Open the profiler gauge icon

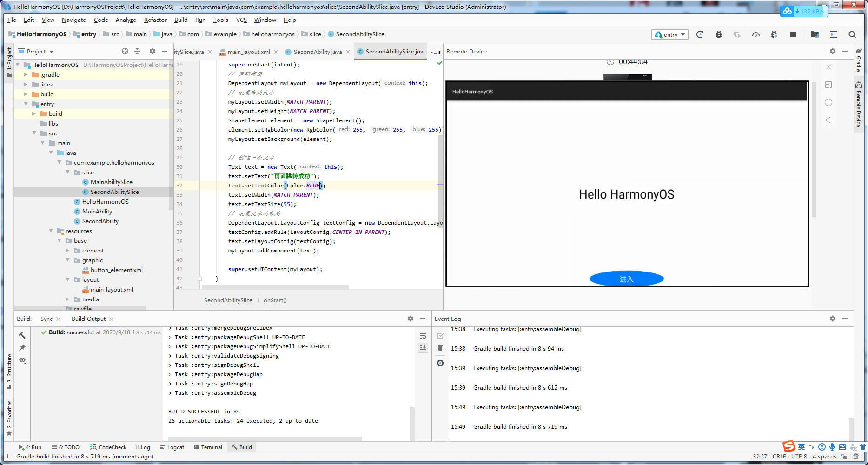click(x=756, y=34)
